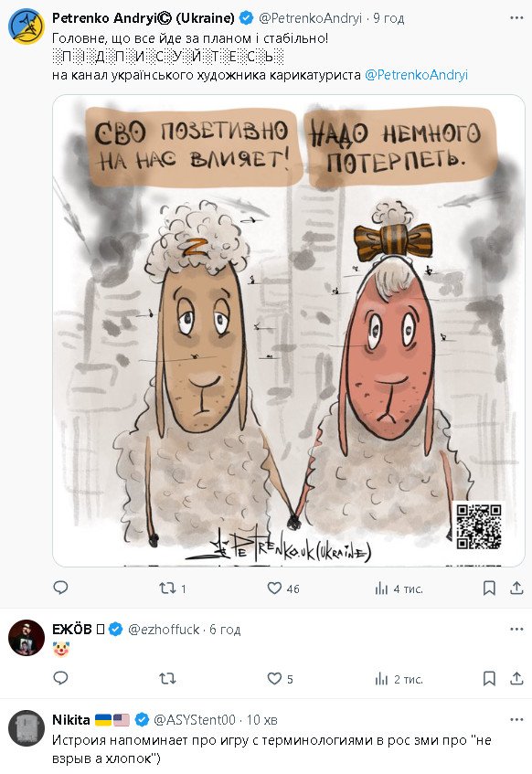
Task: Open Nikita's profile avatar
Action: tap(27, 728)
